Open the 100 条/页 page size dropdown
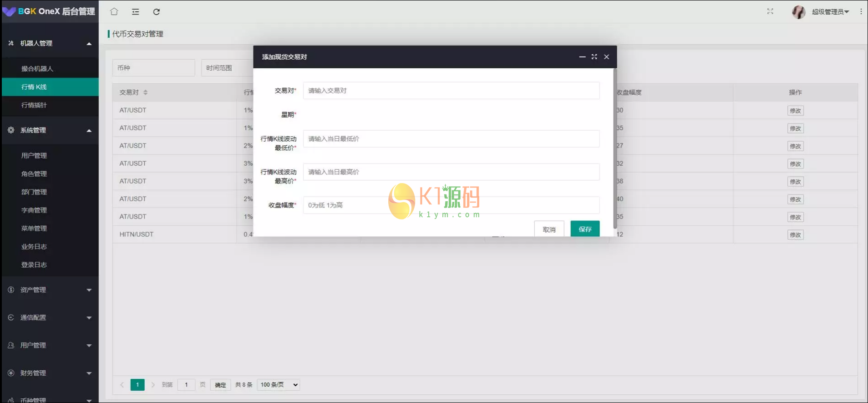This screenshot has width=868, height=403. click(279, 385)
